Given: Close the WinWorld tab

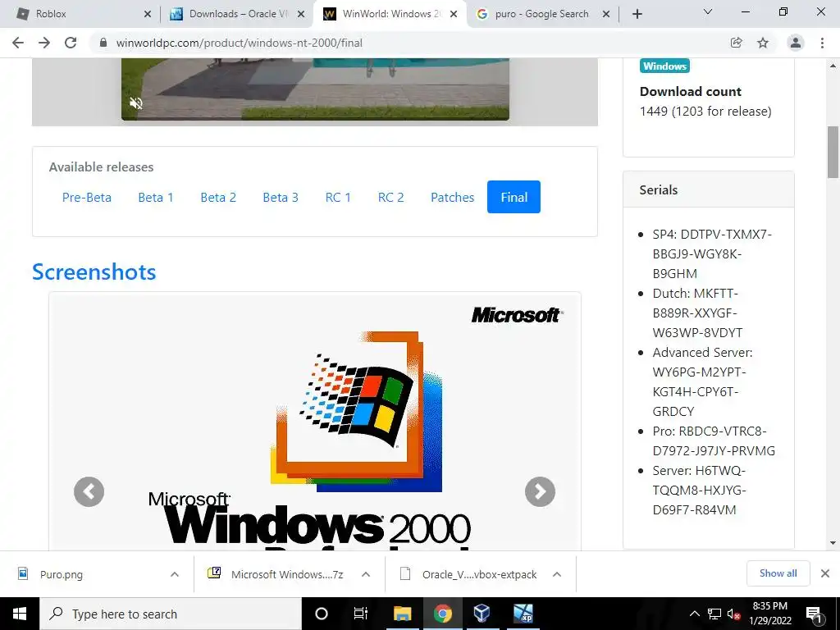Looking at the screenshot, I should [454, 14].
